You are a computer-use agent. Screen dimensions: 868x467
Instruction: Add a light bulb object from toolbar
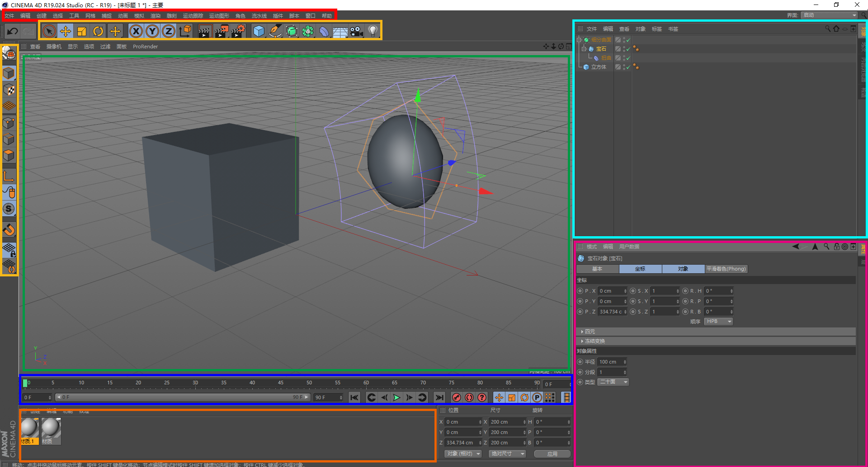373,31
